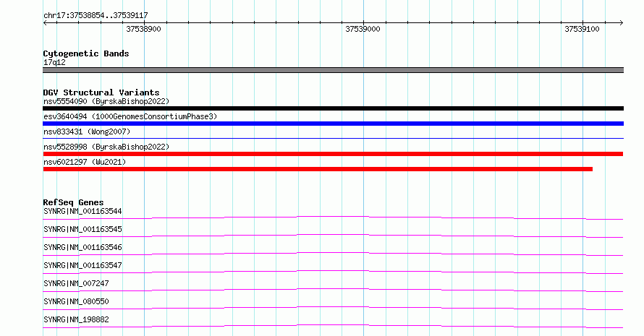This screenshot has width=644, height=336.
Task: Open SYNRG|NM_001163547 transcript label
Action: coord(82,265)
